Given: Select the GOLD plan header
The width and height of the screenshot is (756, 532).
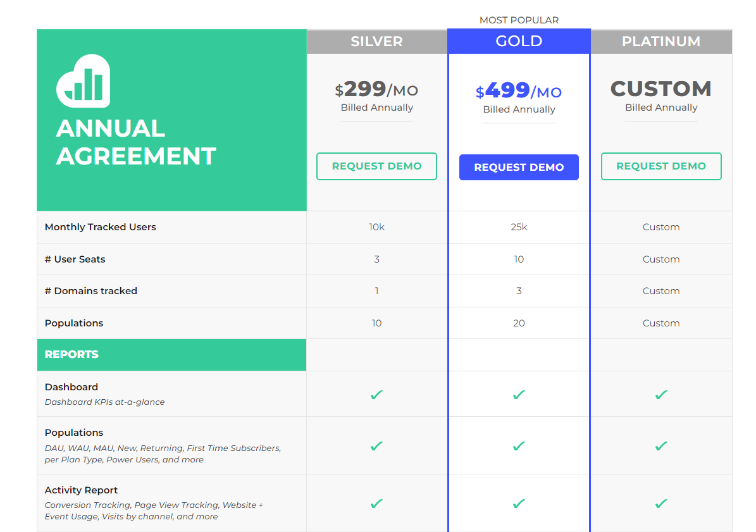Looking at the screenshot, I should [519, 42].
